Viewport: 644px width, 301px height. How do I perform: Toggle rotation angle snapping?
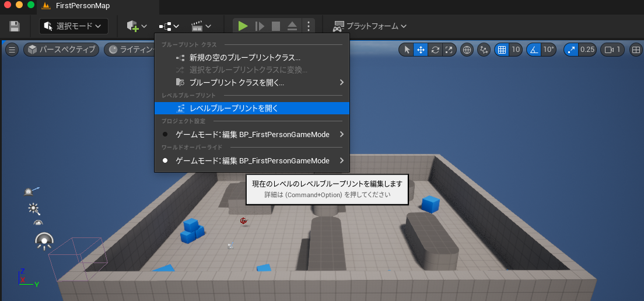click(x=534, y=50)
